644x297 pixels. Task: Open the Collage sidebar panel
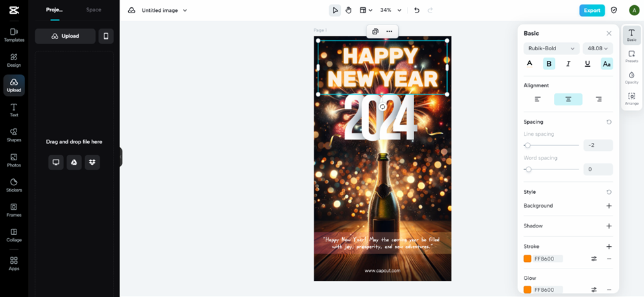14,235
